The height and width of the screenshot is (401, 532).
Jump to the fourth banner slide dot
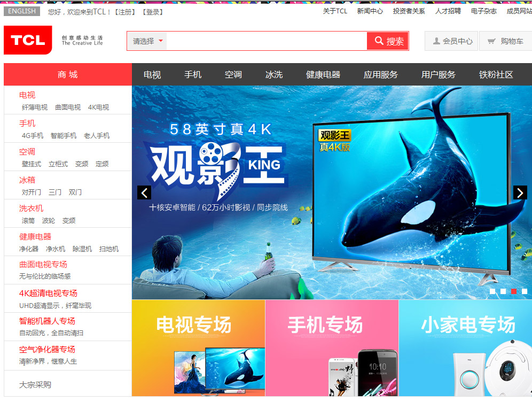click(x=525, y=291)
